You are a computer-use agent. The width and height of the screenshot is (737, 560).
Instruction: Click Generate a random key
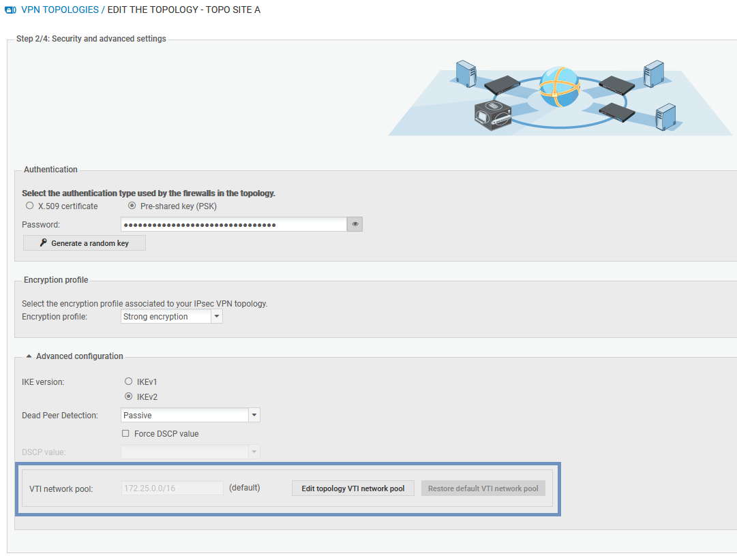tap(84, 243)
